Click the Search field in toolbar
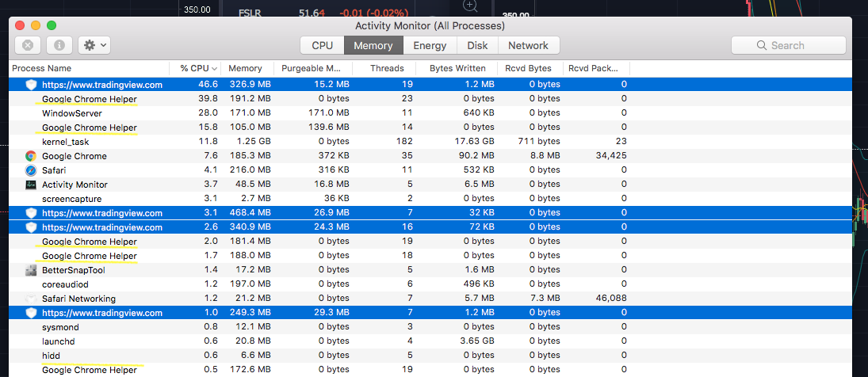Viewport: 868px width, 377px height. [x=788, y=45]
